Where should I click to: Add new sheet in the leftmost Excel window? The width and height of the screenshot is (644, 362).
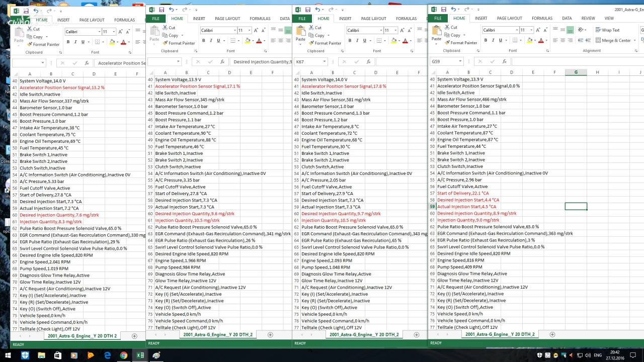(x=134, y=336)
